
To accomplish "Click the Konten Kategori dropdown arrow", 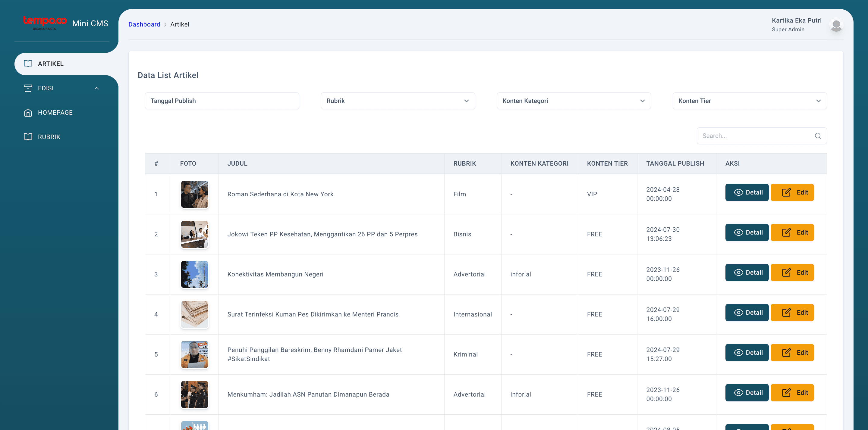I will [642, 101].
